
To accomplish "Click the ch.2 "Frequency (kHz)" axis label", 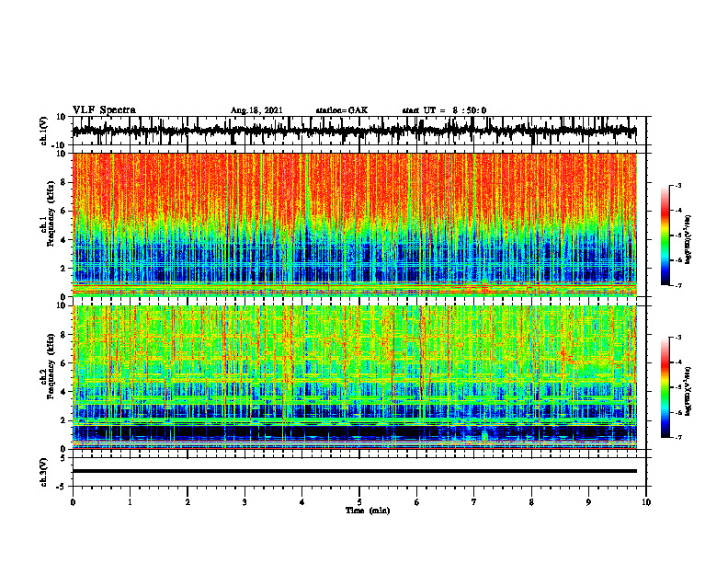I will [x=51, y=366].
